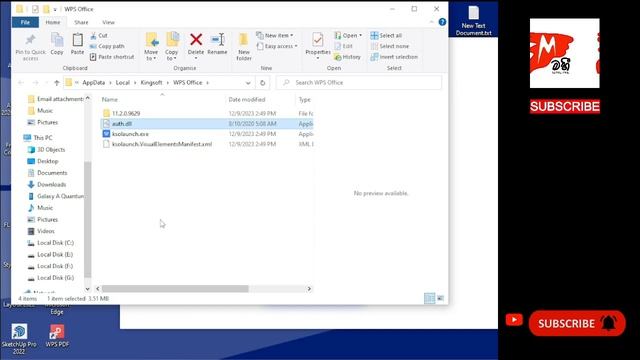Open Galaxy A Quantum device

pyautogui.click(x=60, y=196)
